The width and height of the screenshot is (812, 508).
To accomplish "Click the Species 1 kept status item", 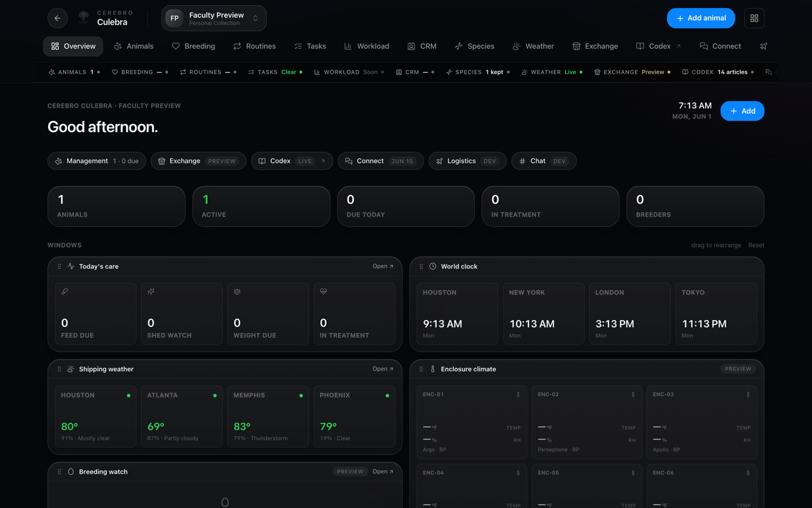I will 478,72.
